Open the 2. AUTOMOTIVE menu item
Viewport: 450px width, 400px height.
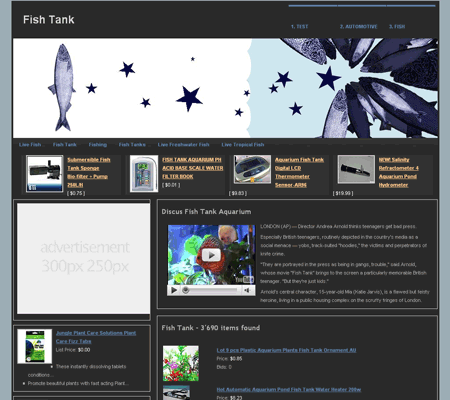point(358,27)
